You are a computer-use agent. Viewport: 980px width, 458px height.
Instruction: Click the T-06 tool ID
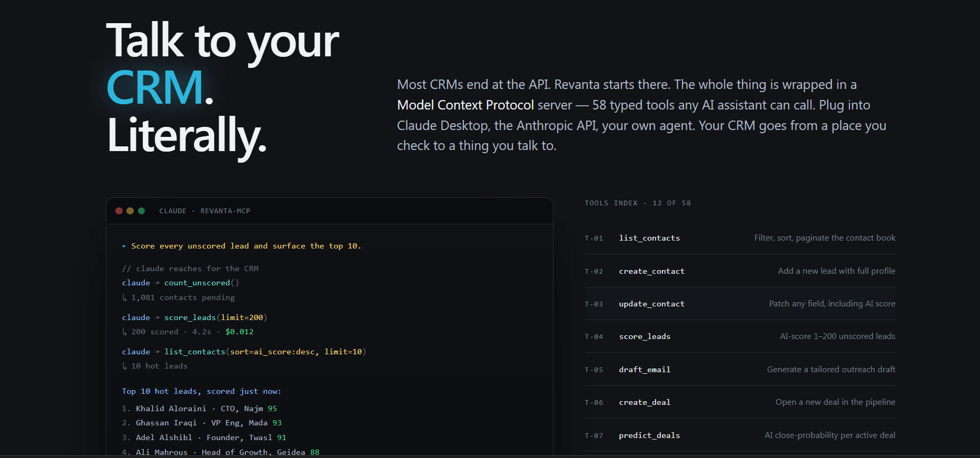click(594, 403)
